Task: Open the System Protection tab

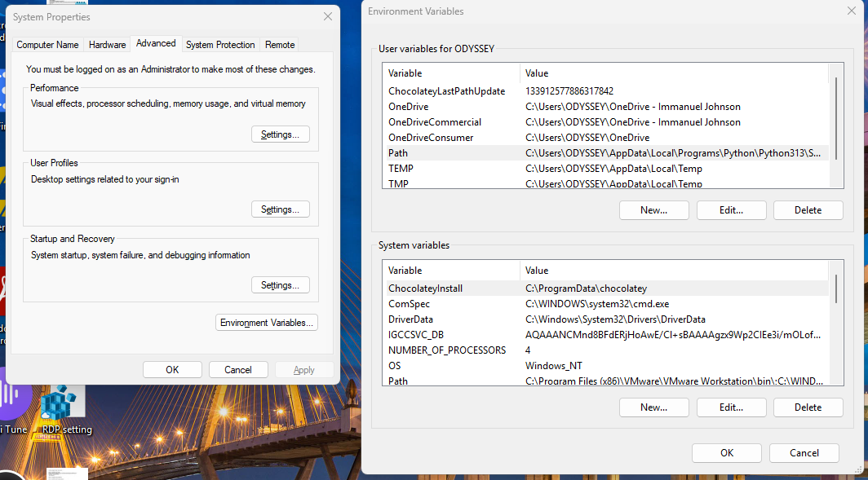Action: click(x=220, y=45)
